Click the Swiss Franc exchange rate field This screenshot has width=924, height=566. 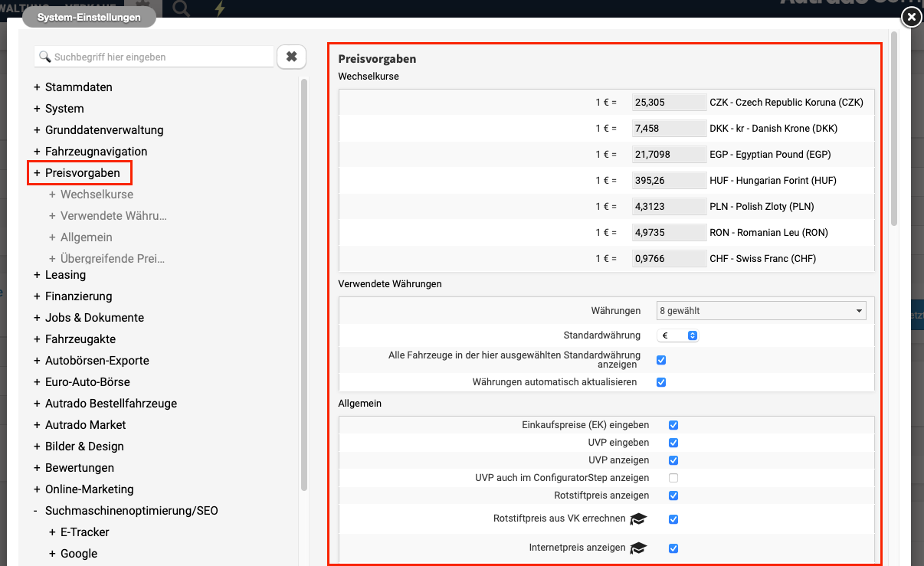click(669, 259)
